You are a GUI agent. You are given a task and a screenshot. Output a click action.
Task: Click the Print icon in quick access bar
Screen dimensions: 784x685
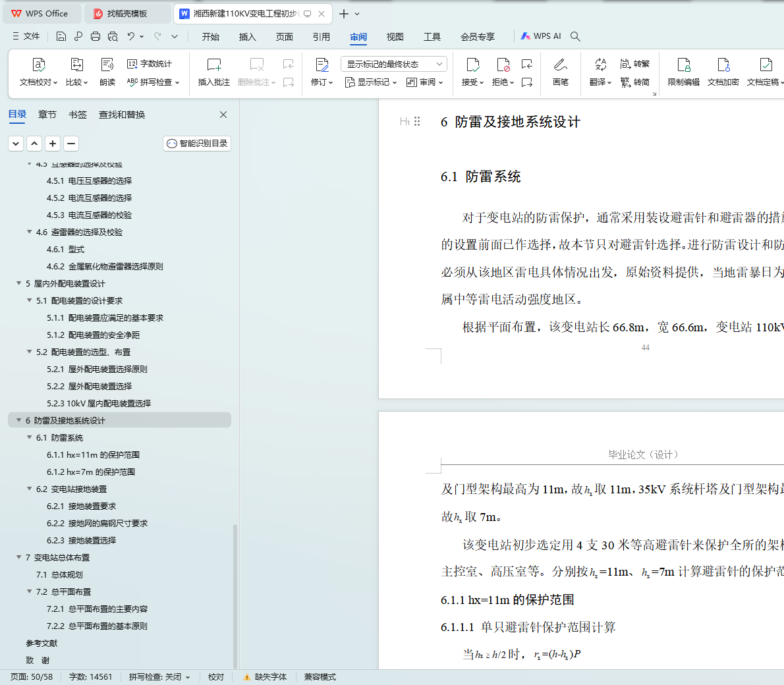coord(96,36)
